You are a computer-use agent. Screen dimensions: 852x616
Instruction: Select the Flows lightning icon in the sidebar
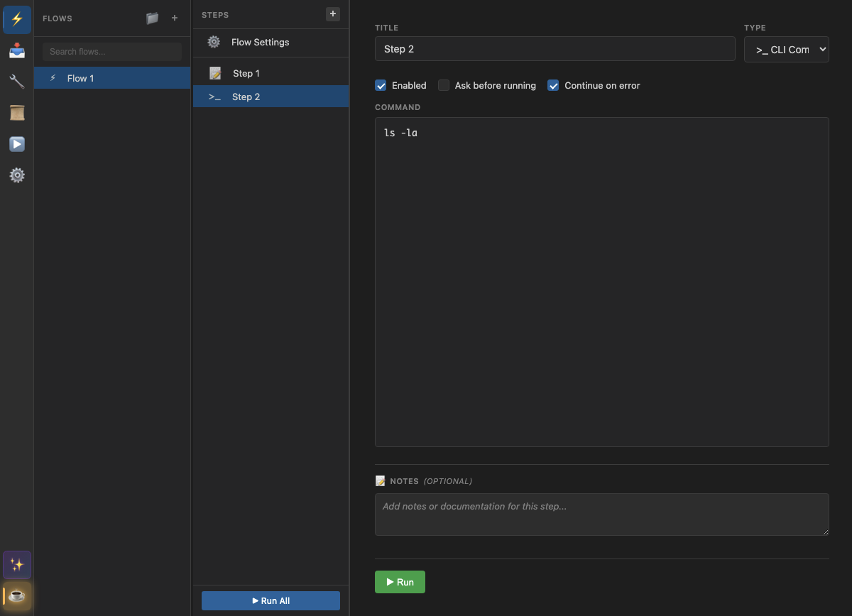16,19
